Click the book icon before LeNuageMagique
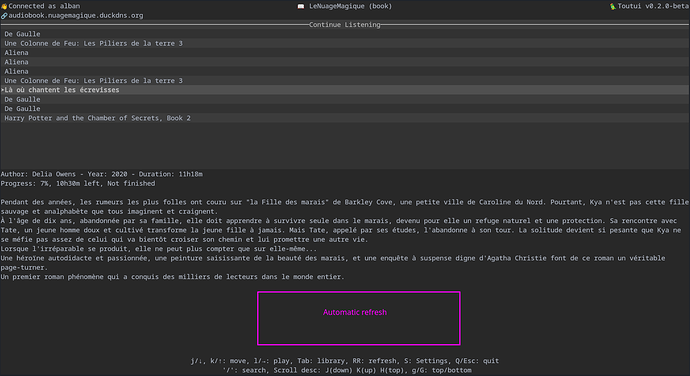The image size is (690, 376). 301,6
